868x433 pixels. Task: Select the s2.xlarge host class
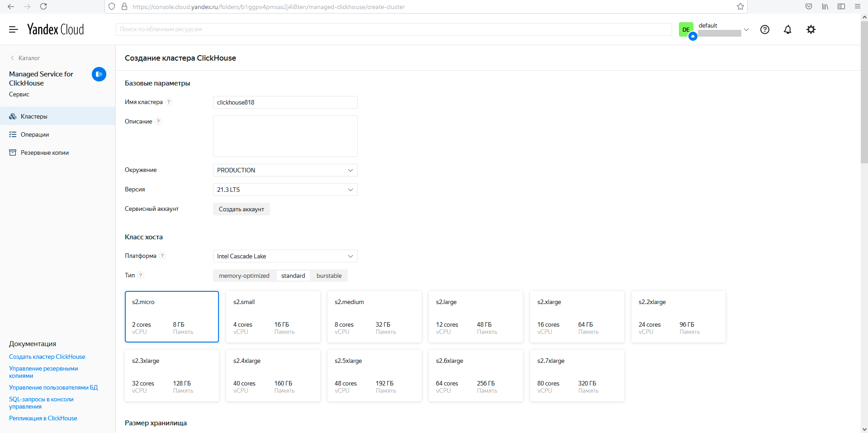coord(577,317)
